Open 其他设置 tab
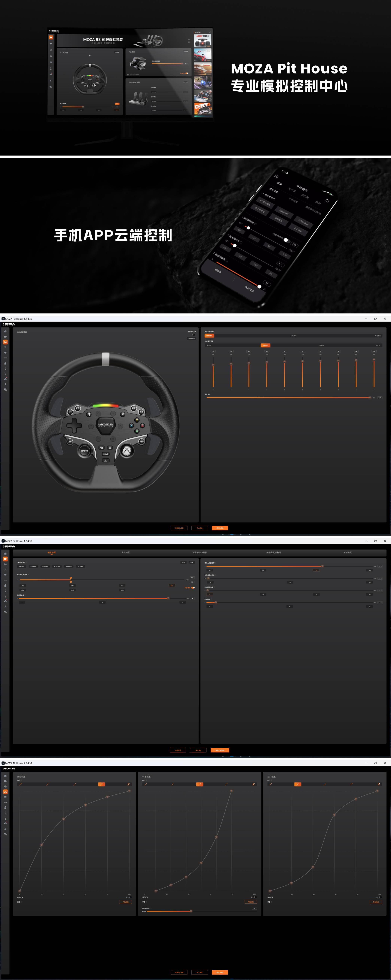 [348, 552]
